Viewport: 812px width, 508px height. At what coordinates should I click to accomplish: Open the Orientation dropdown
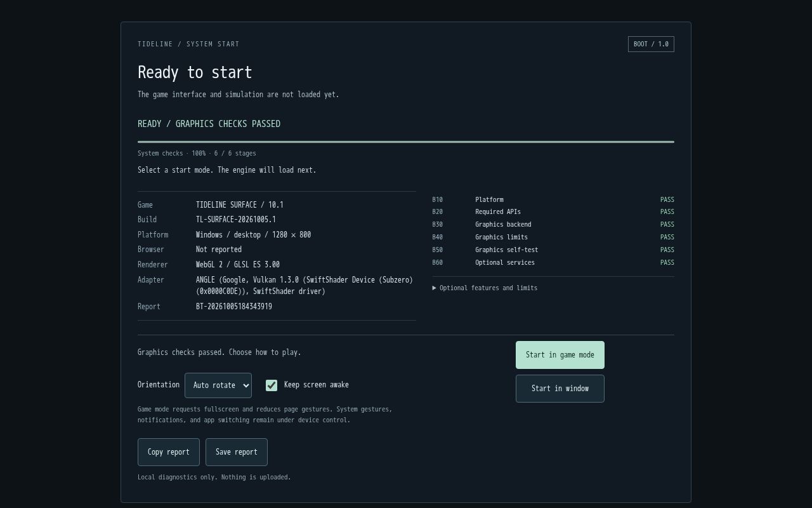218,385
